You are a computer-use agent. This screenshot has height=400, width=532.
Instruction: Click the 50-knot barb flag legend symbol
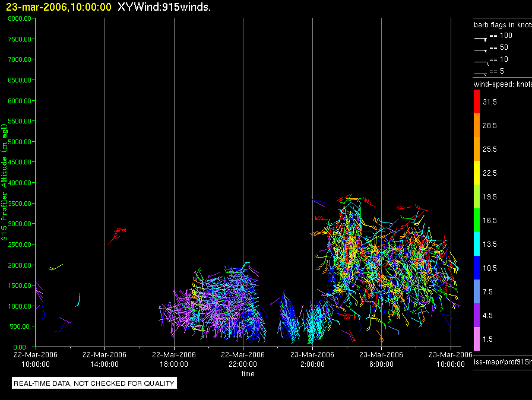point(481,51)
